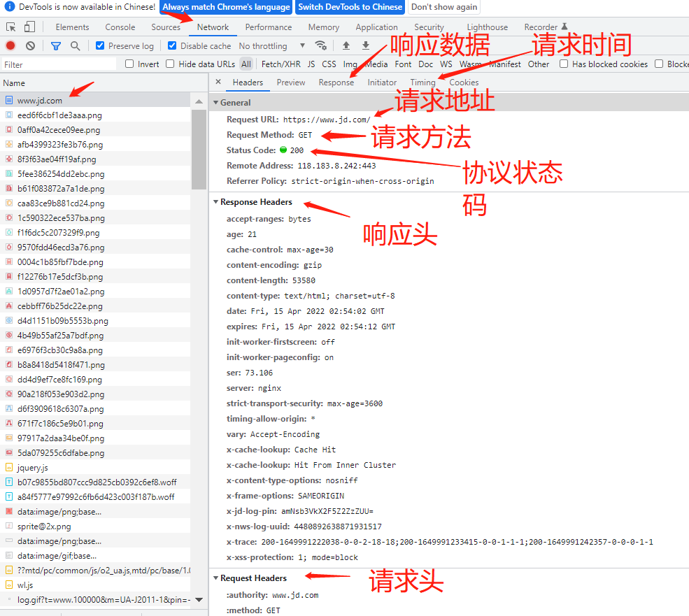The width and height of the screenshot is (689, 616).
Task: Click the request list scroll up arrow
Action: pos(199,101)
